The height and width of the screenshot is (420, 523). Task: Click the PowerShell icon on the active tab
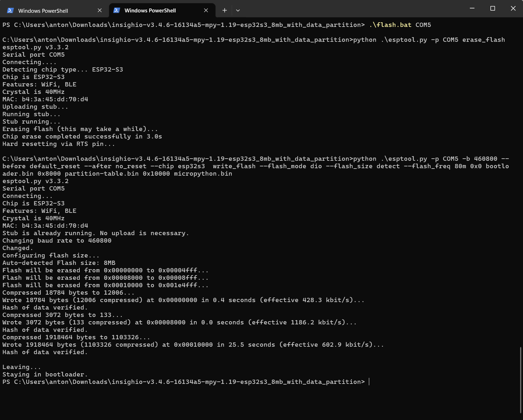coord(117,11)
